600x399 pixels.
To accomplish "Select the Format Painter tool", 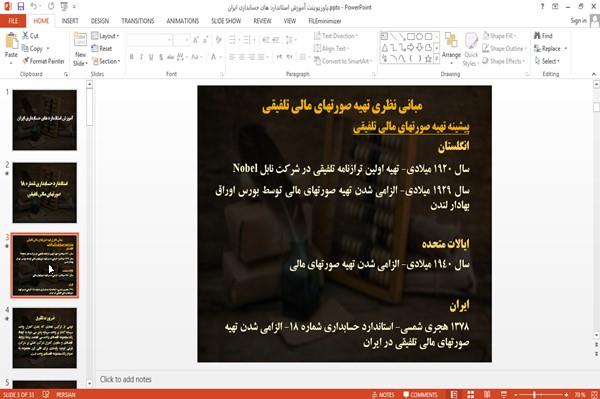I will (43, 61).
